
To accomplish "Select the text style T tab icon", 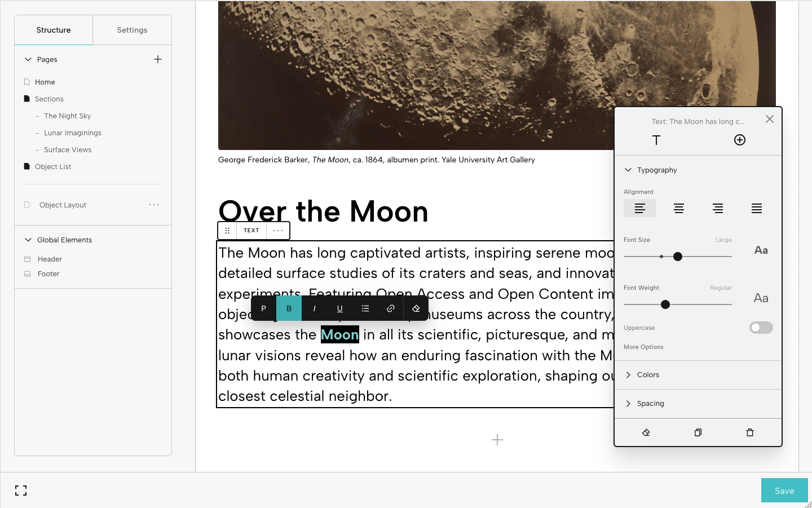I will [656, 140].
